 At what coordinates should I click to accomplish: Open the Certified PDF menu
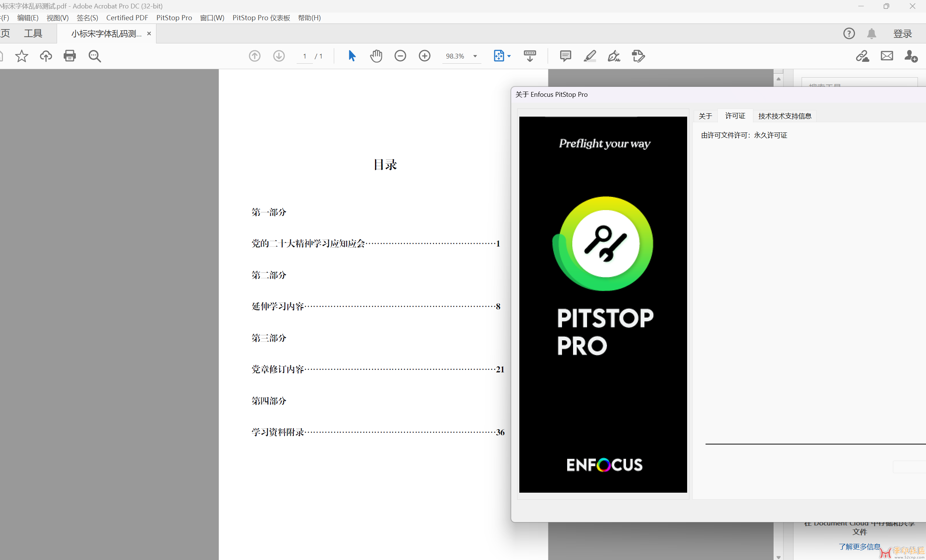click(x=127, y=18)
